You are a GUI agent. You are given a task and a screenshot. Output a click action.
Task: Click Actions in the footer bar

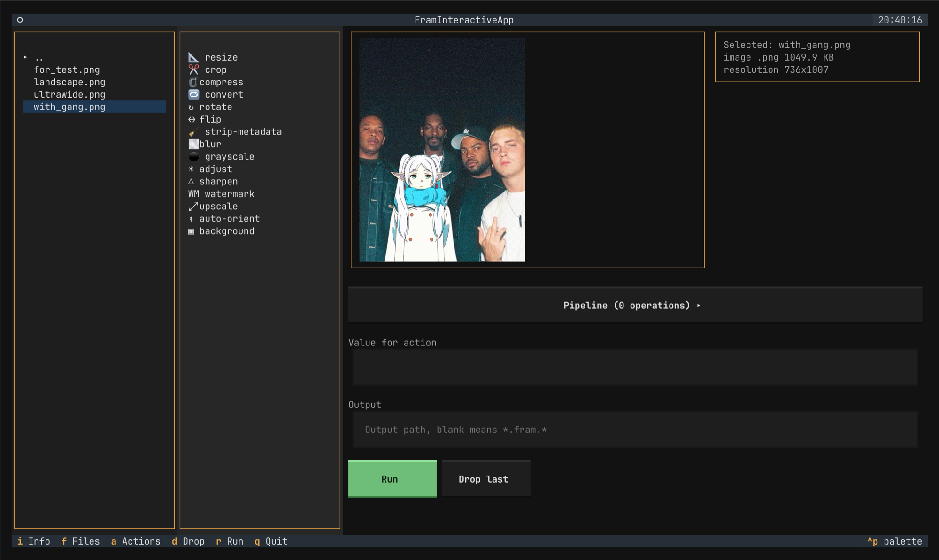click(x=136, y=541)
